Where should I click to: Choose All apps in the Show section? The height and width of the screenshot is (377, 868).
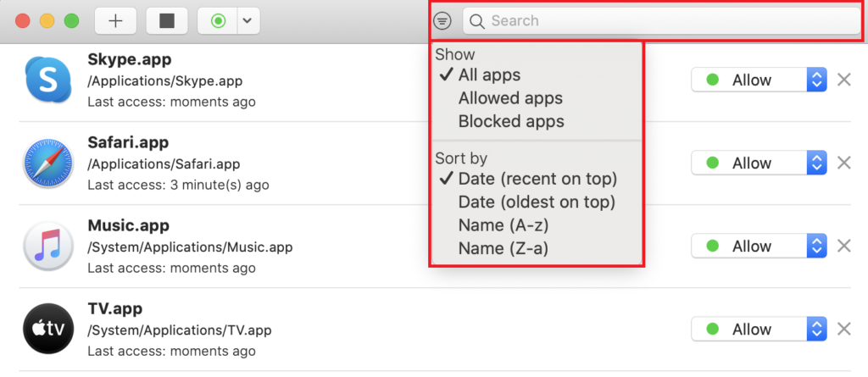(x=489, y=75)
